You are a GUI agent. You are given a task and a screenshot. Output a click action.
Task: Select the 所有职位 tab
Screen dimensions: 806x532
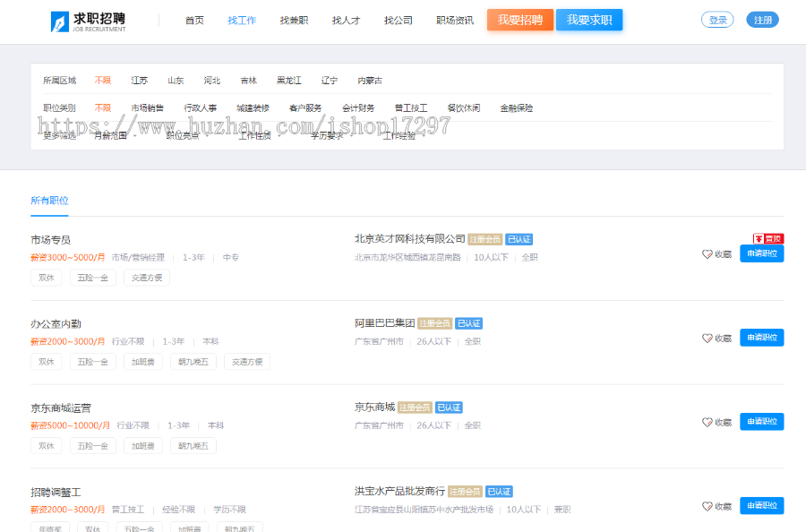pos(49,201)
